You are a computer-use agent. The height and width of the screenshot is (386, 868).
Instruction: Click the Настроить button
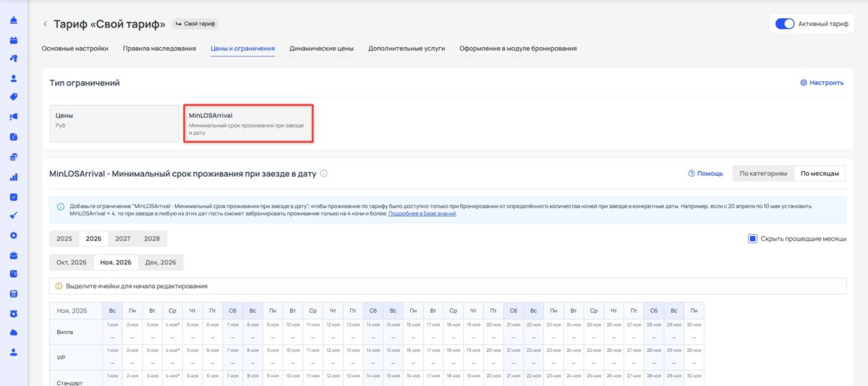822,83
